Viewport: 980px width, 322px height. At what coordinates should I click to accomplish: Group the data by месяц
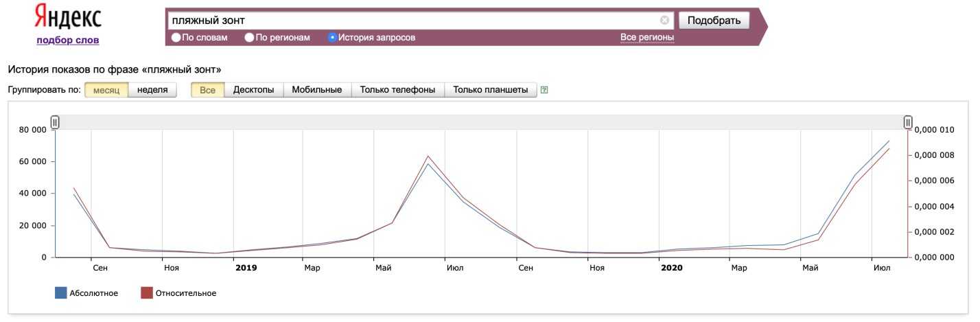tap(106, 90)
